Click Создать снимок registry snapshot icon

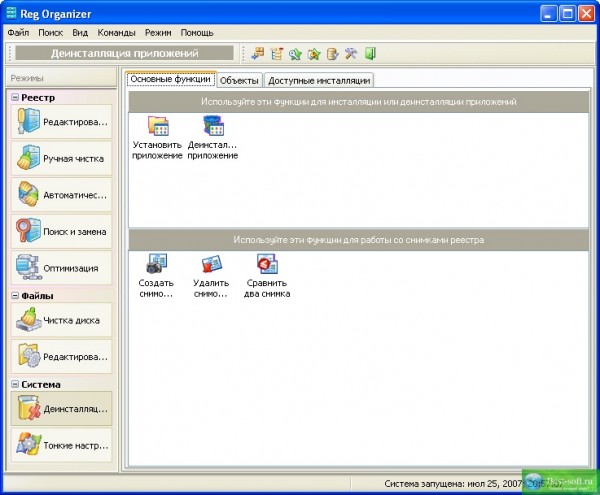(x=156, y=266)
